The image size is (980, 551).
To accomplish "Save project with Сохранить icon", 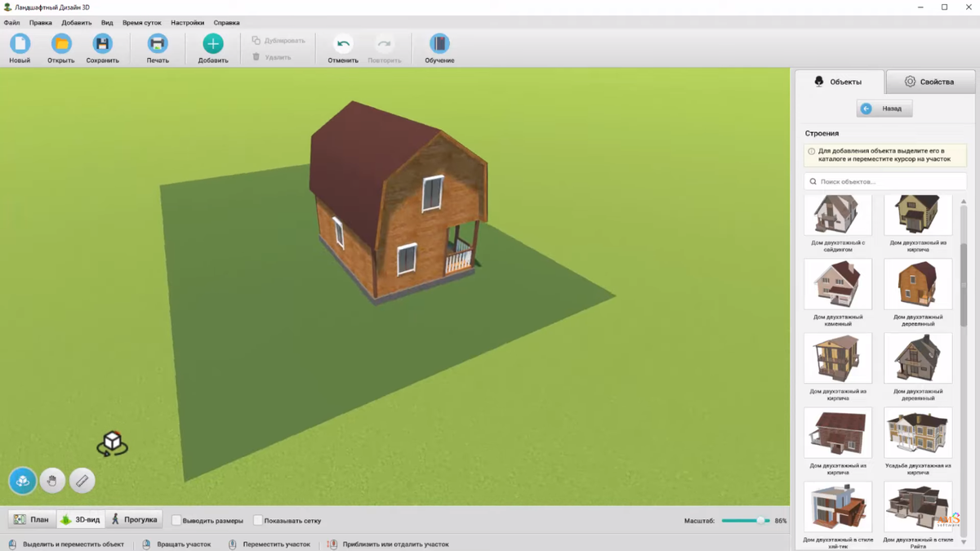I will coord(102,44).
